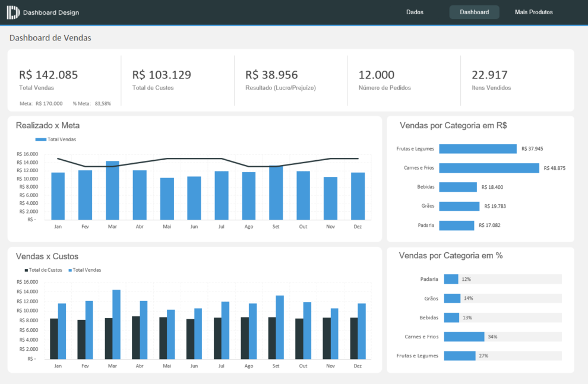Toggle the Dashboard navigation highlight

tap(474, 12)
